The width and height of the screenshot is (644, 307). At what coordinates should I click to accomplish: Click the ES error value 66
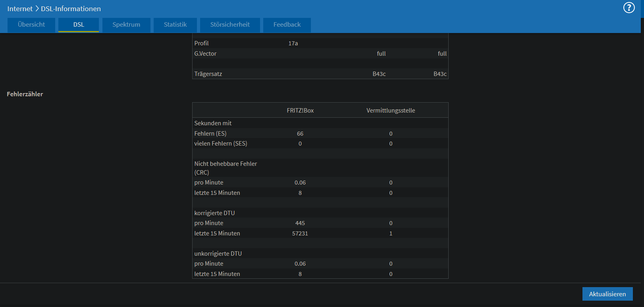point(300,134)
